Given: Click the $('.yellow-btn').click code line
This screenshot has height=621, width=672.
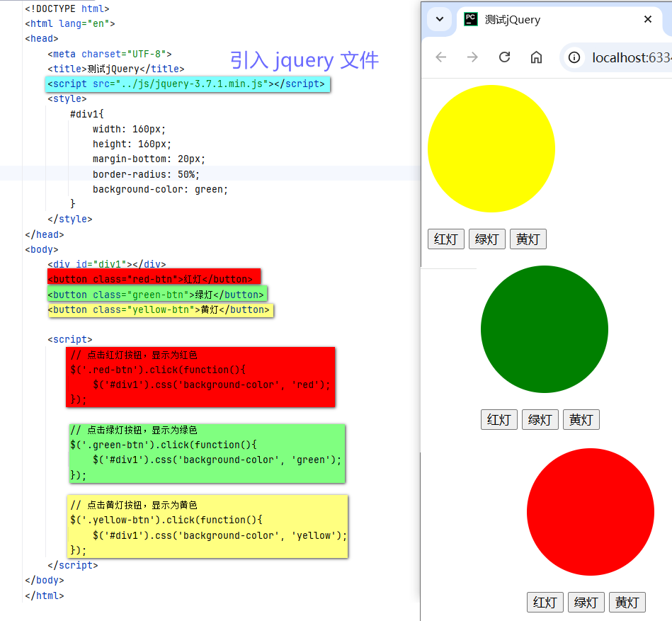Looking at the screenshot, I should tap(166, 520).
